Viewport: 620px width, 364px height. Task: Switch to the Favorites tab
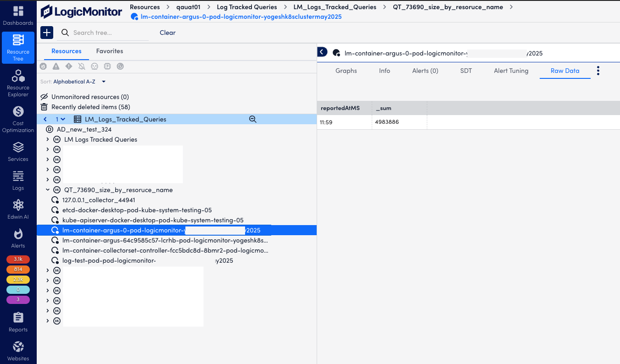[109, 51]
